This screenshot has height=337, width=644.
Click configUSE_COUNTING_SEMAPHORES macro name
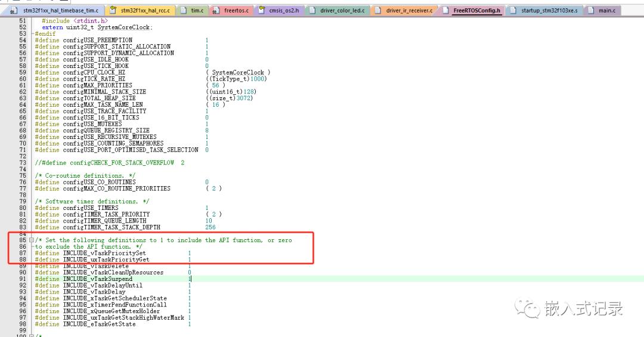coord(113,143)
